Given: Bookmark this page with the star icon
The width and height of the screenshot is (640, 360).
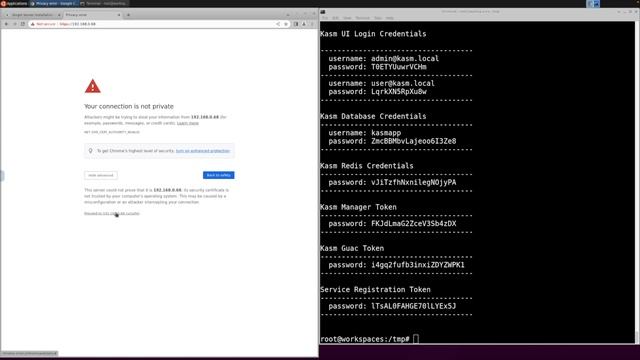Looking at the screenshot, I should coord(286,24).
